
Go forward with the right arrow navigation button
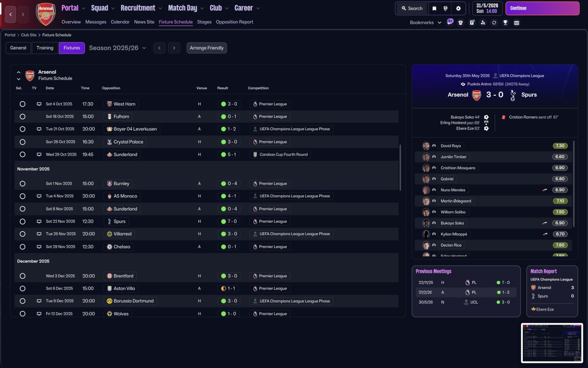(x=23, y=14)
